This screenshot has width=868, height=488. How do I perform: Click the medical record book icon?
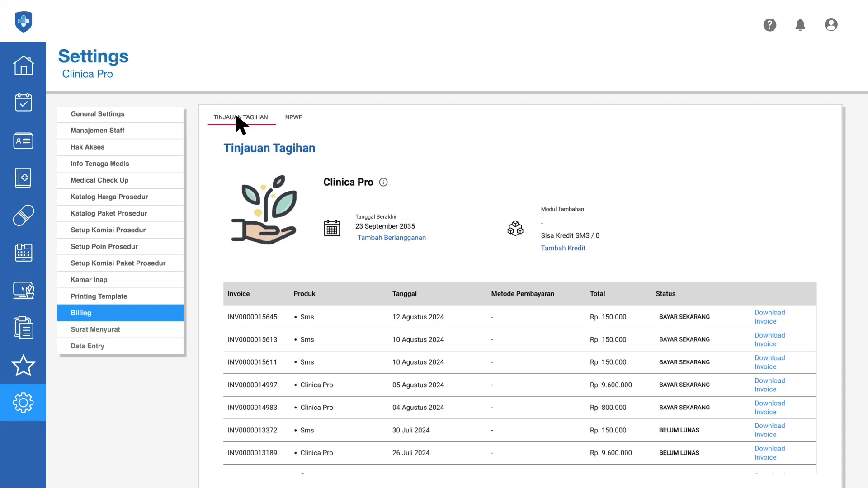click(23, 178)
